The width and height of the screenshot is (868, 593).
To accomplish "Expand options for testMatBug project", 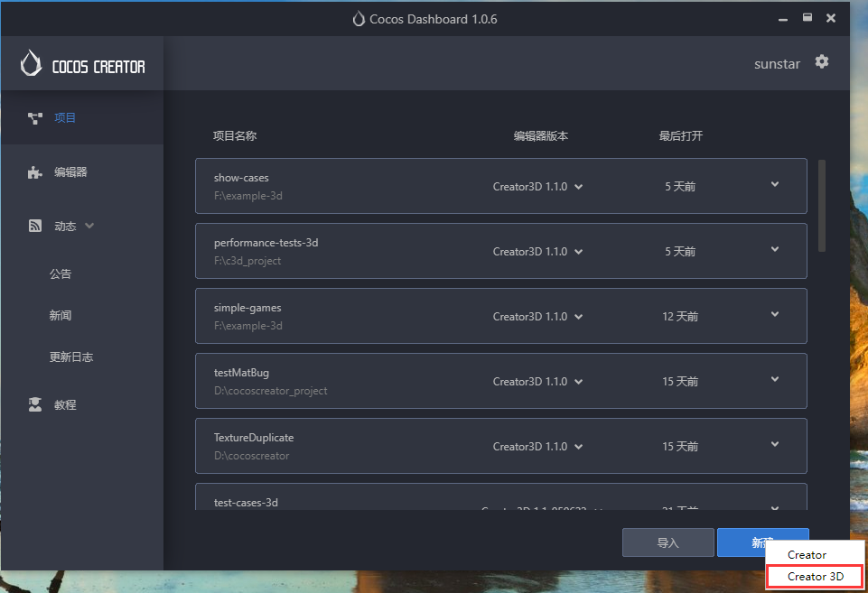I will click(x=775, y=379).
